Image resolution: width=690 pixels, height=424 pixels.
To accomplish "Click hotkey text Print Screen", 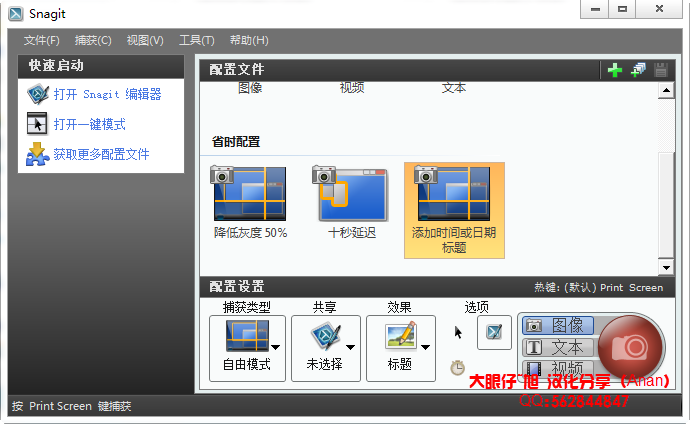I will point(631,288).
